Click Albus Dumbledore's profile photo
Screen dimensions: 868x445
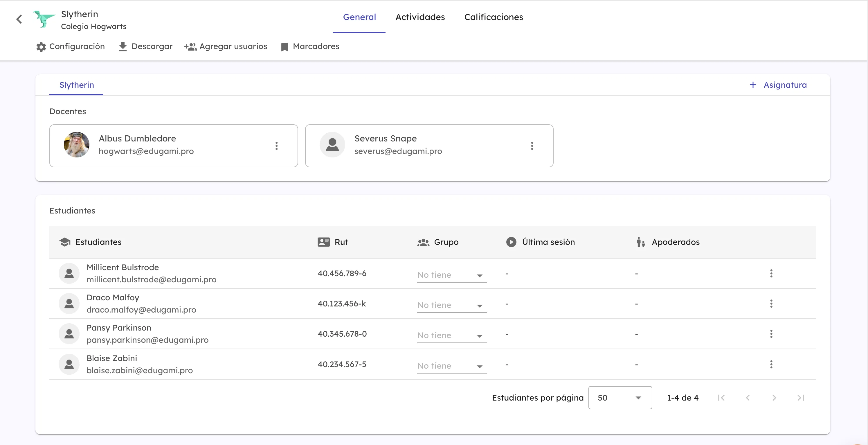click(76, 145)
